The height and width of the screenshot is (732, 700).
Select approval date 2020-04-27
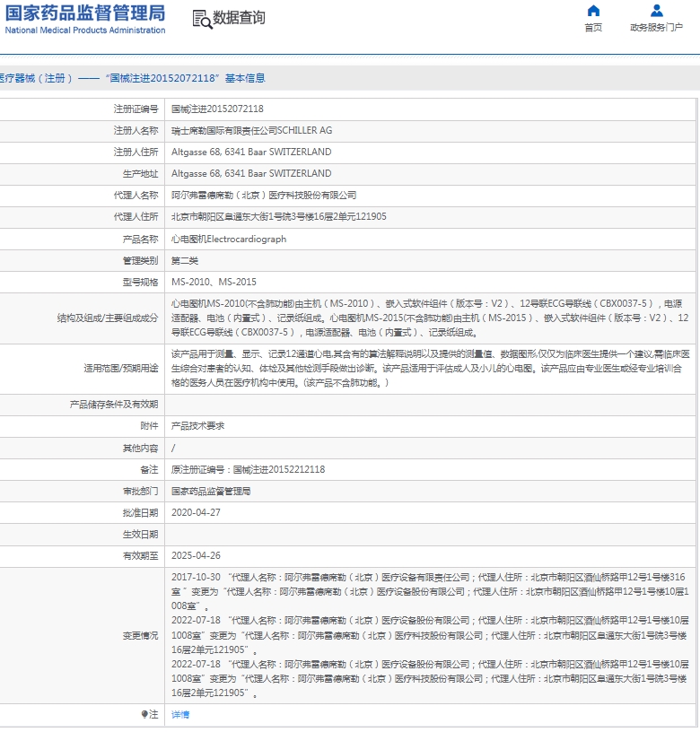tap(196, 512)
